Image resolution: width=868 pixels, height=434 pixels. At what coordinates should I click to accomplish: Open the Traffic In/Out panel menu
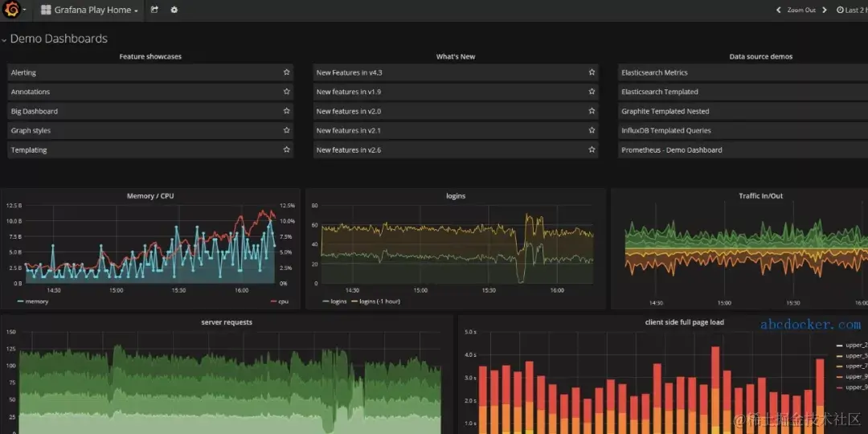click(x=760, y=196)
